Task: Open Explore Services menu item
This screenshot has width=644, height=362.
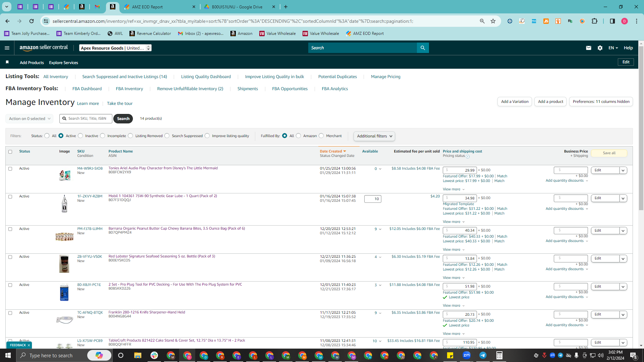Action: [x=63, y=63]
